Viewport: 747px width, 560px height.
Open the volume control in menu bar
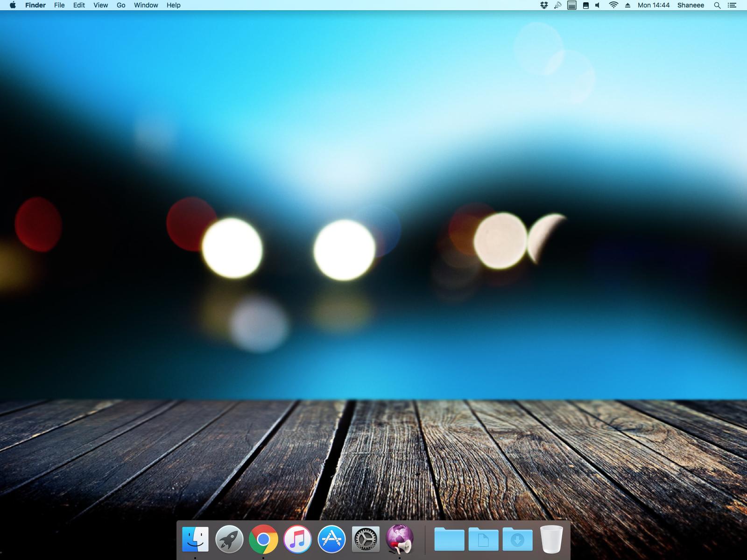(598, 5)
